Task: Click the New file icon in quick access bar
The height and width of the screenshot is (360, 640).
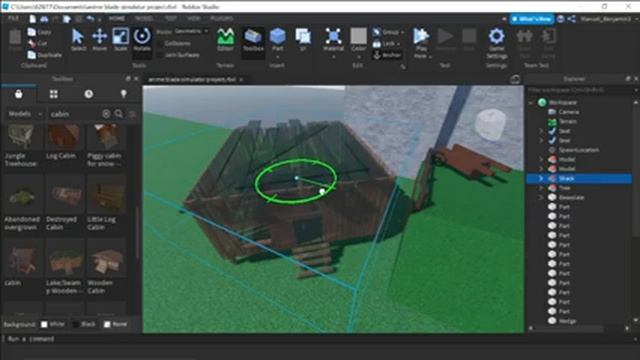Action: coord(33,19)
